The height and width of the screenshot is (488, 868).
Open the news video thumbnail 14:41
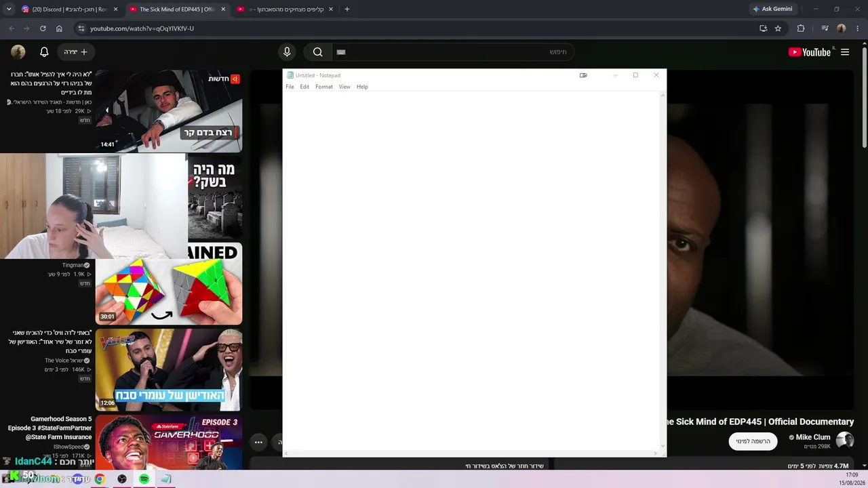click(x=169, y=111)
